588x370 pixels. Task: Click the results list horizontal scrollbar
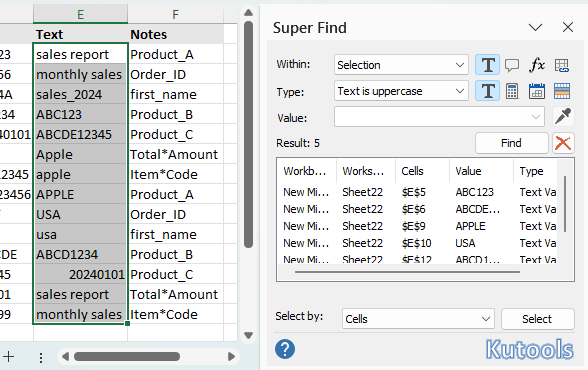coord(407,272)
